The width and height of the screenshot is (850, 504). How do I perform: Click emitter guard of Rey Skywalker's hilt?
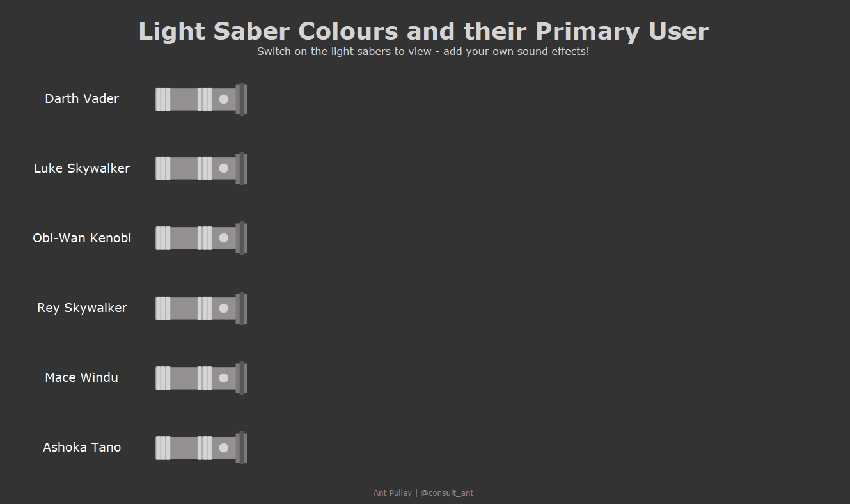tap(241, 308)
